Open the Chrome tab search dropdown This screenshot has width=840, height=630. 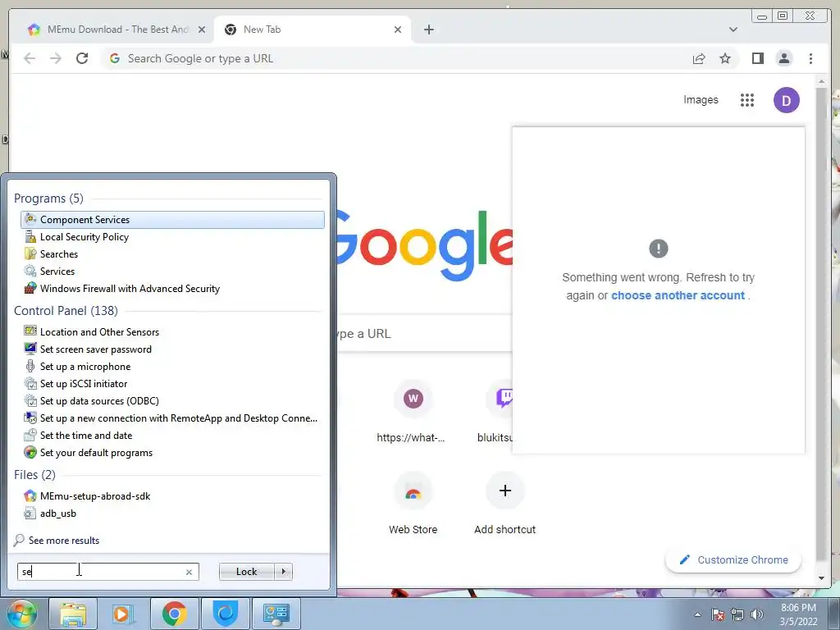[733, 30]
